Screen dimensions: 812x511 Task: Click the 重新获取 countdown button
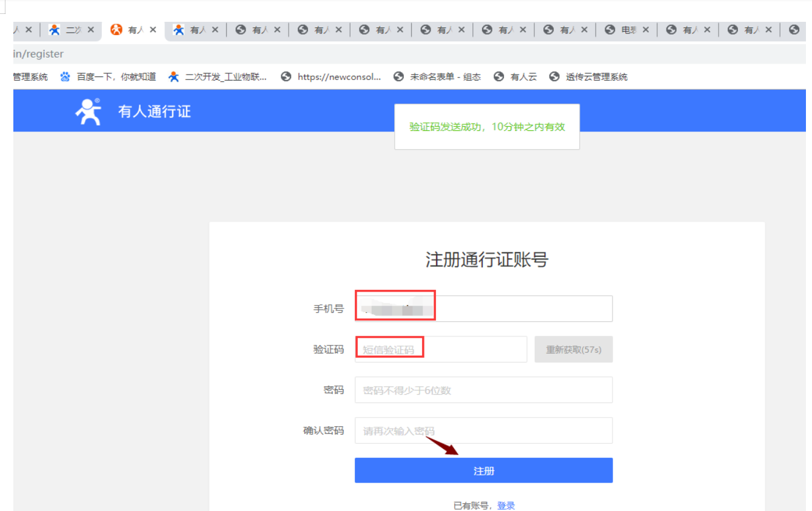(x=573, y=350)
